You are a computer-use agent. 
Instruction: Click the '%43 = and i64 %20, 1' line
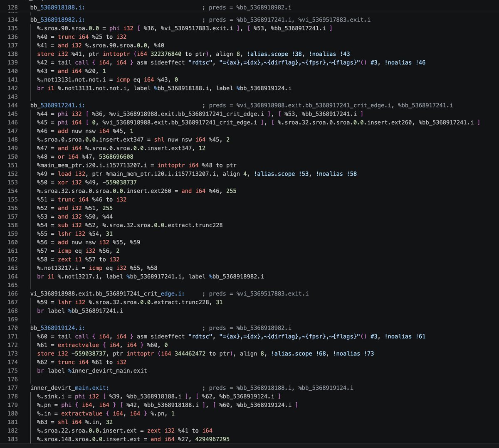click(x=71, y=71)
